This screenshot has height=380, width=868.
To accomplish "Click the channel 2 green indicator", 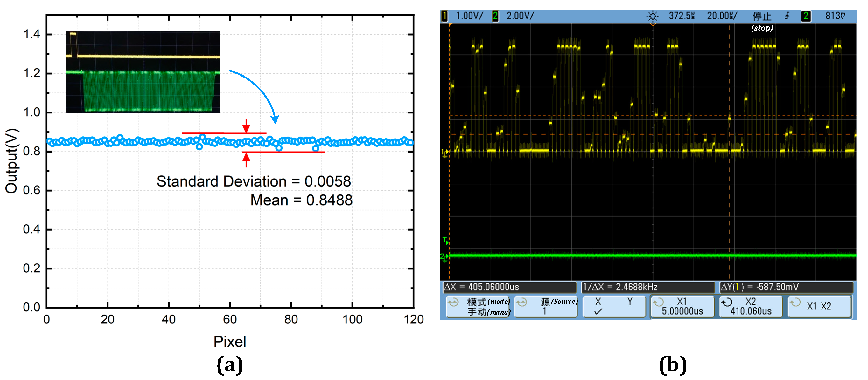I will [x=495, y=16].
